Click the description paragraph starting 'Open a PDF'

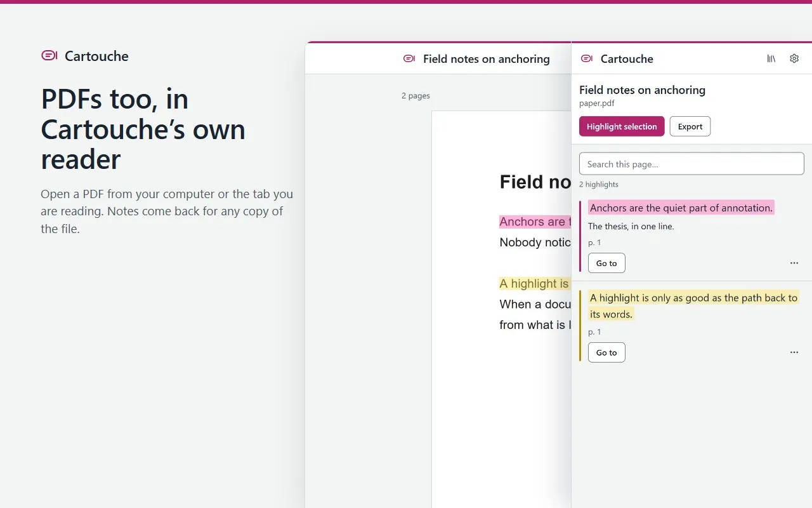pyautogui.click(x=167, y=211)
